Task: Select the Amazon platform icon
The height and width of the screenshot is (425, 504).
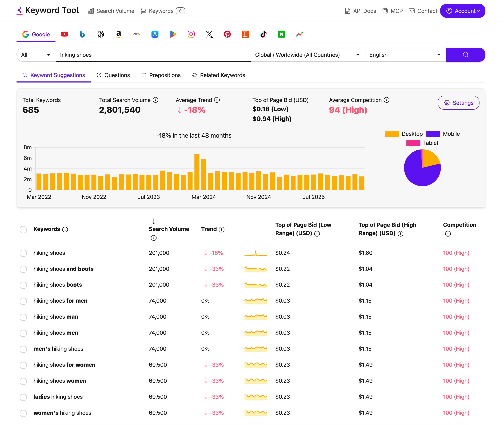Action: pos(119,34)
